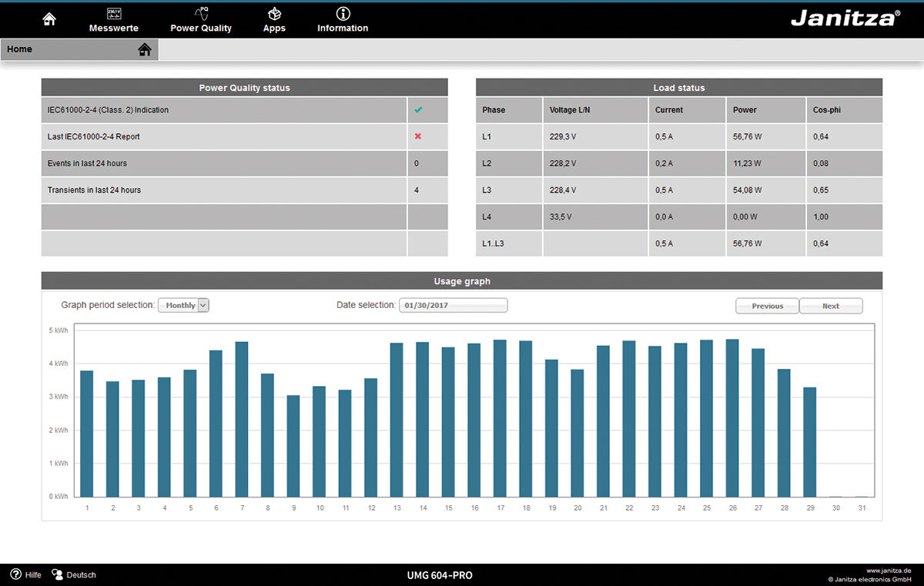Click the Next button
924x586 pixels.
click(x=831, y=306)
